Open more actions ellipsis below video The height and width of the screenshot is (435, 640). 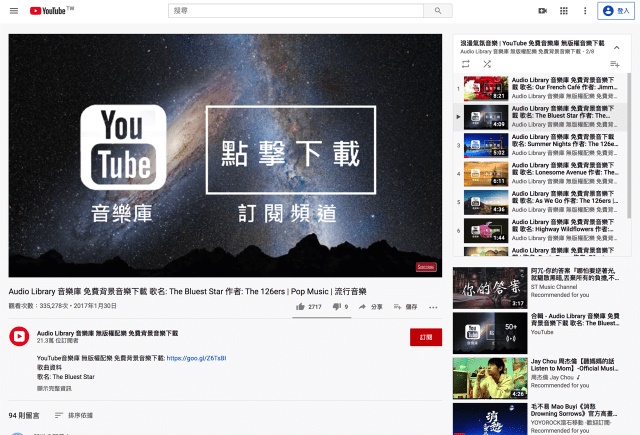[x=433, y=307]
